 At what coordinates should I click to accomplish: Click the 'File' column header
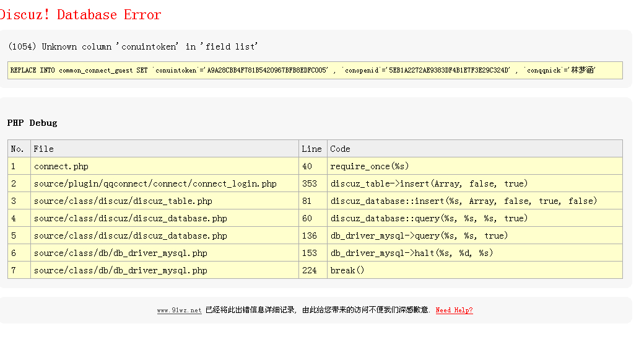pyautogui.click(x=165, y=149)
